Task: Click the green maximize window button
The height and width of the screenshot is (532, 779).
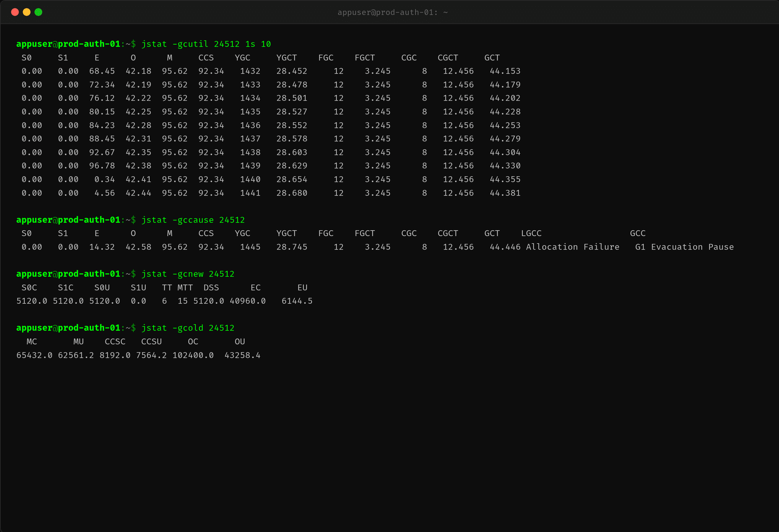Action: pyautogui.click(x=39, y=12)
